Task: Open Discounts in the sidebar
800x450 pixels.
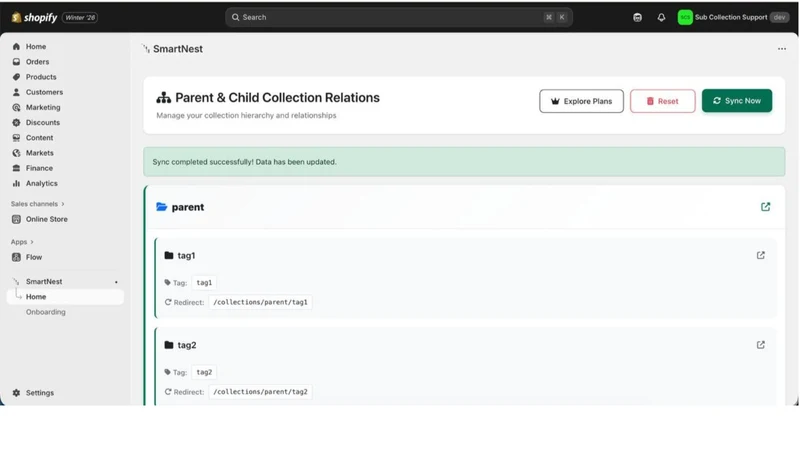Action: 42,122
